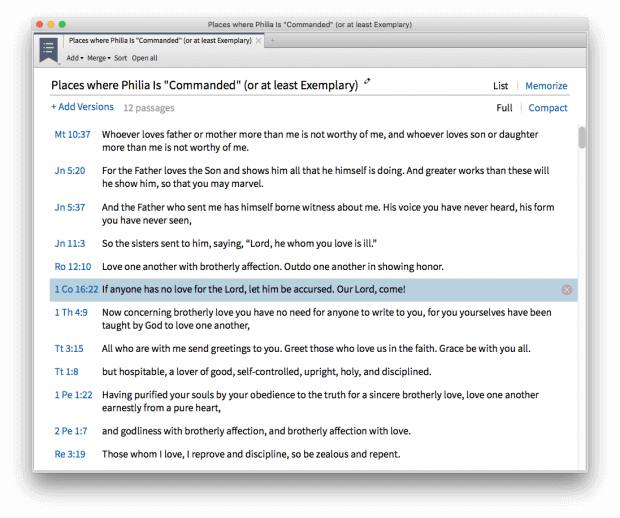Click Open all passages
The height and width of the screenshot is (518, 620).
(x=145, y=59)
